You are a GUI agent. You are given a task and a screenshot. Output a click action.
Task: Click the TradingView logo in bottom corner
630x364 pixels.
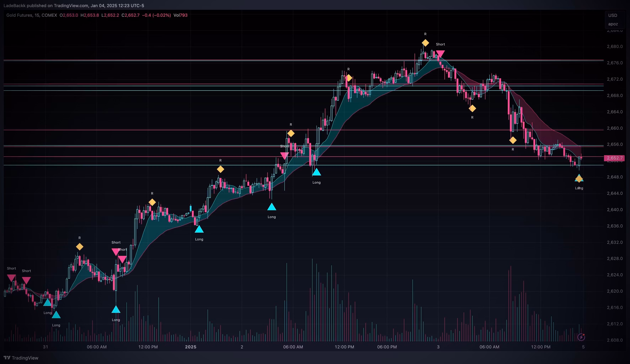coord(21,358)
